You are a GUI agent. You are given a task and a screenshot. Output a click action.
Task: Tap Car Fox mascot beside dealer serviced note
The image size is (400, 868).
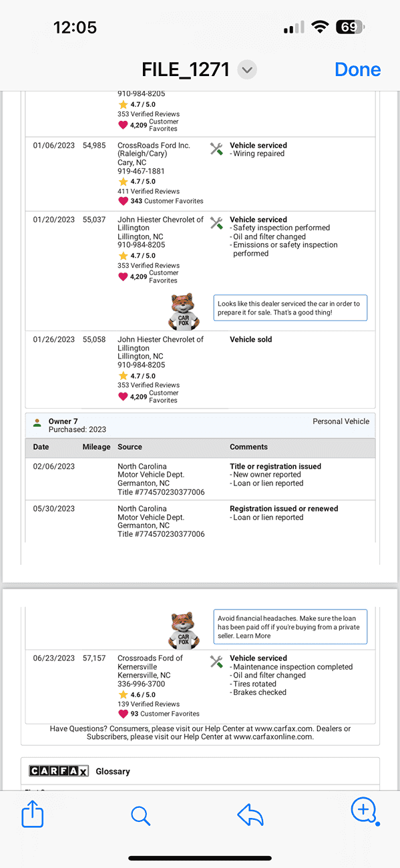click(x=183, y=311)
